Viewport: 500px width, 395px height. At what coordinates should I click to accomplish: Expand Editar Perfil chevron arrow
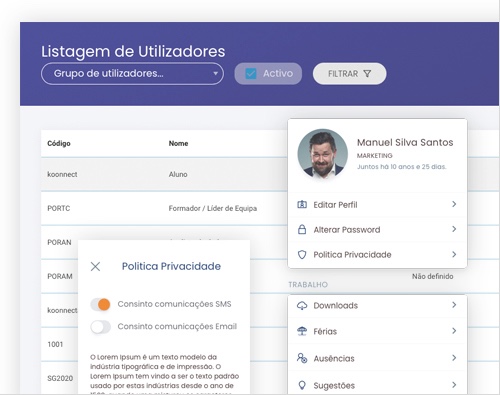click(x=454, y=204)
